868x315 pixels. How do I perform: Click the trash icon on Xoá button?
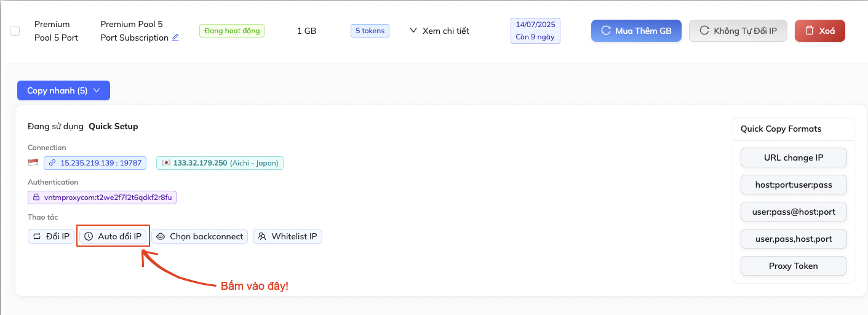coord(810,31)
